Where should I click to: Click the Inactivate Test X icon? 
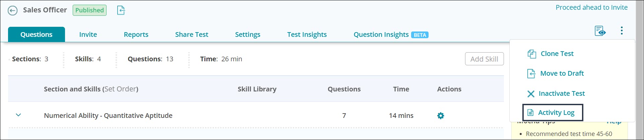pos(531,94)
